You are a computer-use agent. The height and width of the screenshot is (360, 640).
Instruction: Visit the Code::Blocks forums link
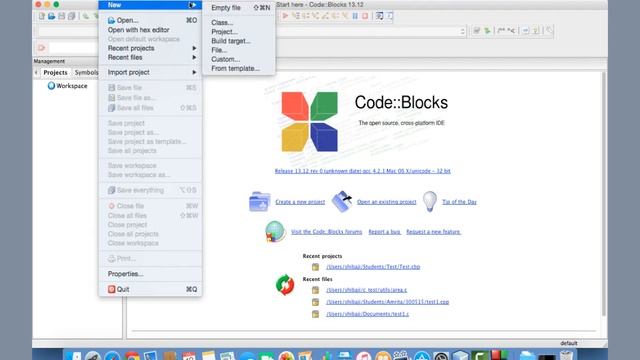point(327,232)
